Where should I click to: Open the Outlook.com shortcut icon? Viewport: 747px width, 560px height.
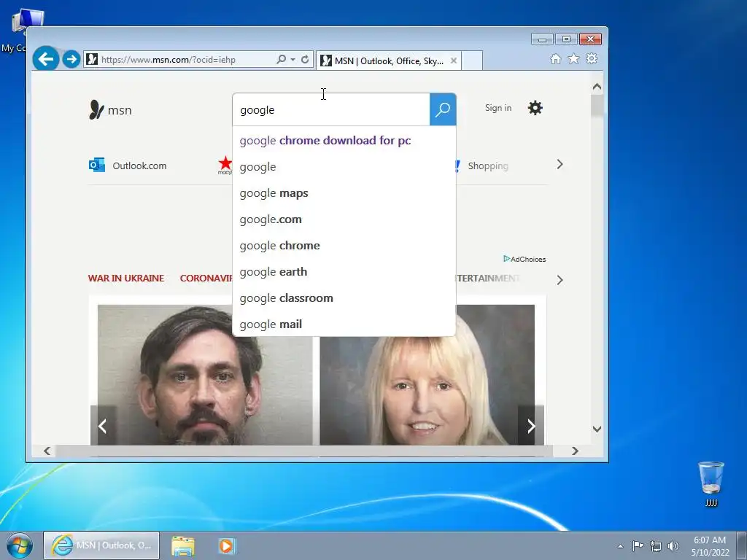(97, 165)
